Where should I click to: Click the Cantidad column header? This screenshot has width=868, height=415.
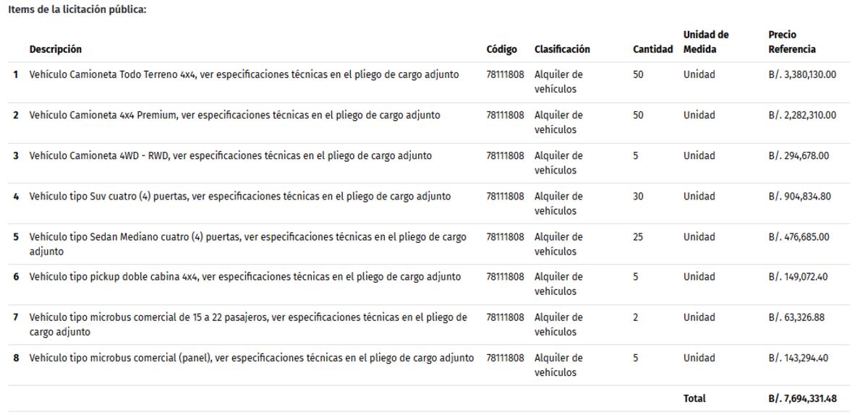point(652,49)
